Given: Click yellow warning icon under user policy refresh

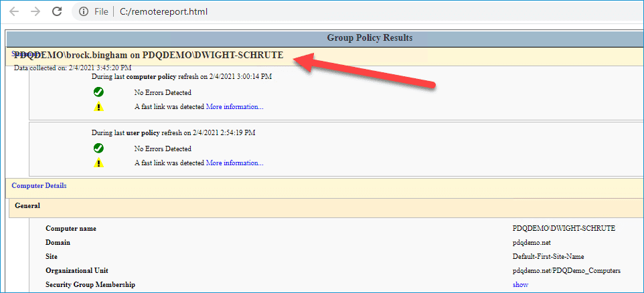Looking at the screenshot, I should 98,163.
